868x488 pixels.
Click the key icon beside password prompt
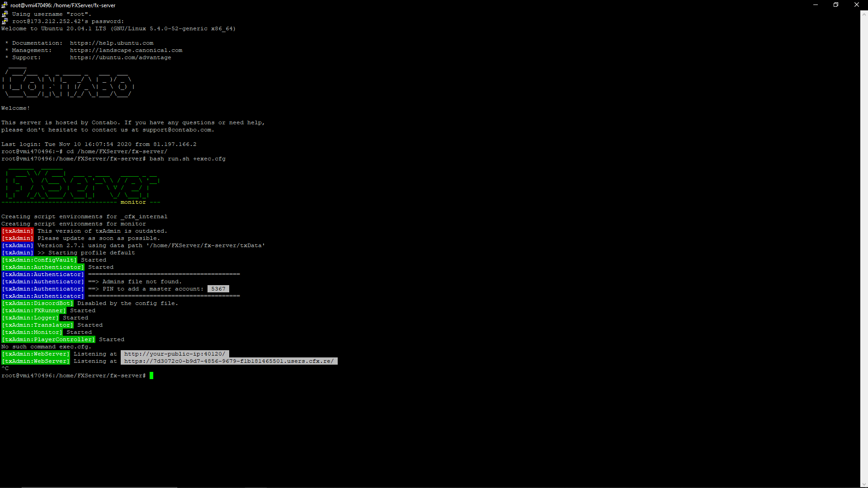tap(5, 21)
